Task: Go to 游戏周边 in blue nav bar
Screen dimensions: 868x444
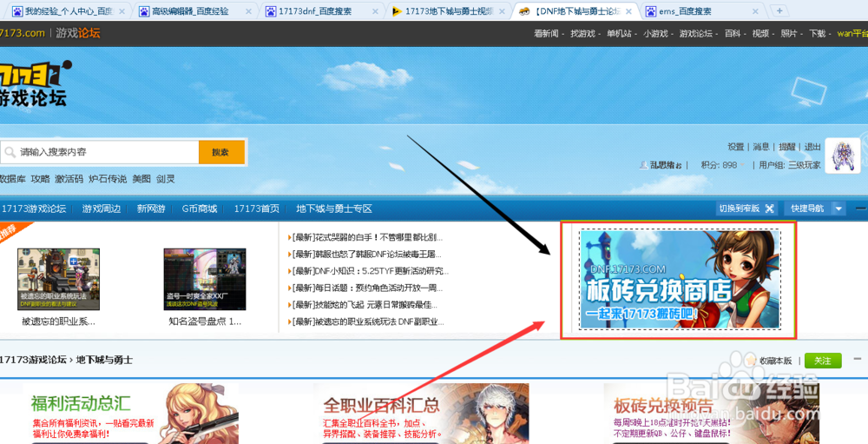Action: point(102,209)
